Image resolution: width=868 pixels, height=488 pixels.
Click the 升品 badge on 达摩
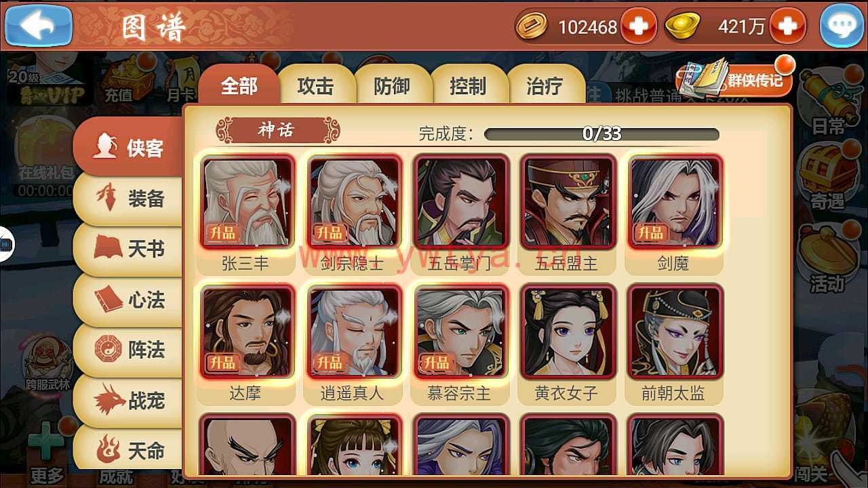click(x=222, y=363)
